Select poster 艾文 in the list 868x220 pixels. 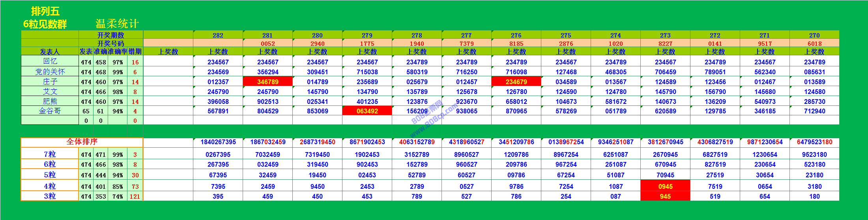click(50, 92)
